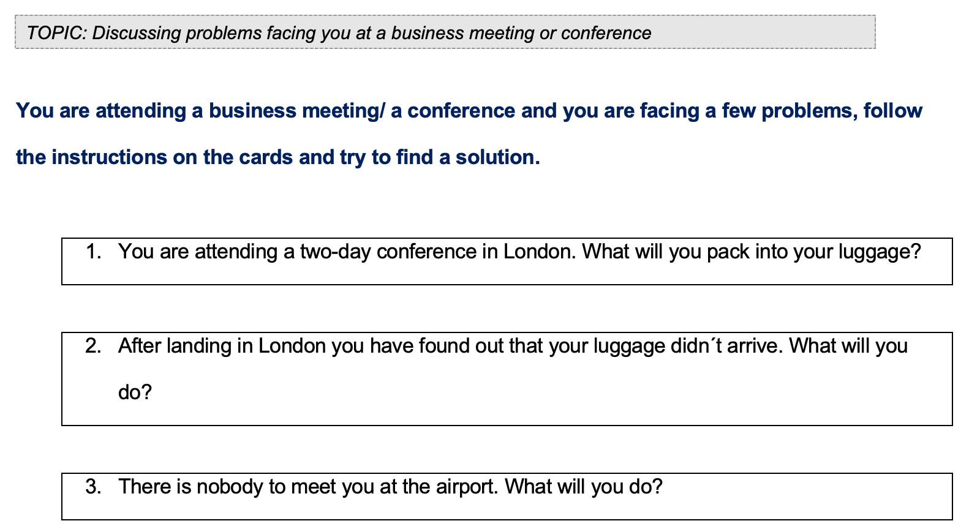Click list number '3.' of the third card
This screenshot has height=529, width=980.
pyautogui.click(x=94, y=487)
